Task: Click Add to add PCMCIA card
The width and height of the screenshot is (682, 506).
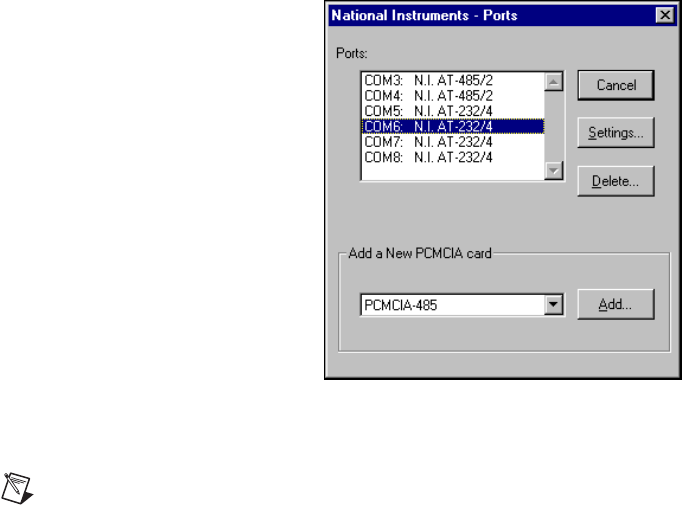Action: [x=615, y=305]
